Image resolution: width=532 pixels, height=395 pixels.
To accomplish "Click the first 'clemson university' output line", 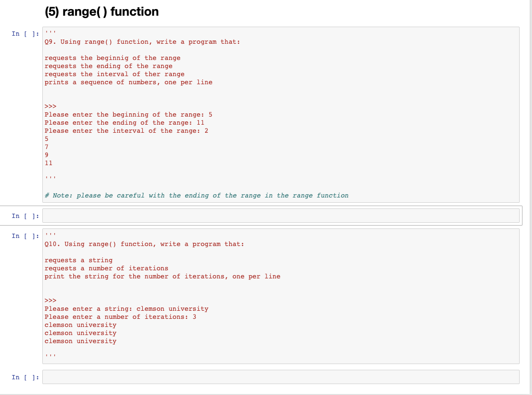I will (x=80, y=325).
